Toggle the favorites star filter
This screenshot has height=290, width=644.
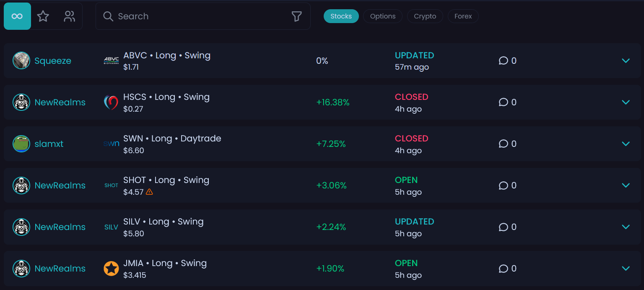[43, 16]
